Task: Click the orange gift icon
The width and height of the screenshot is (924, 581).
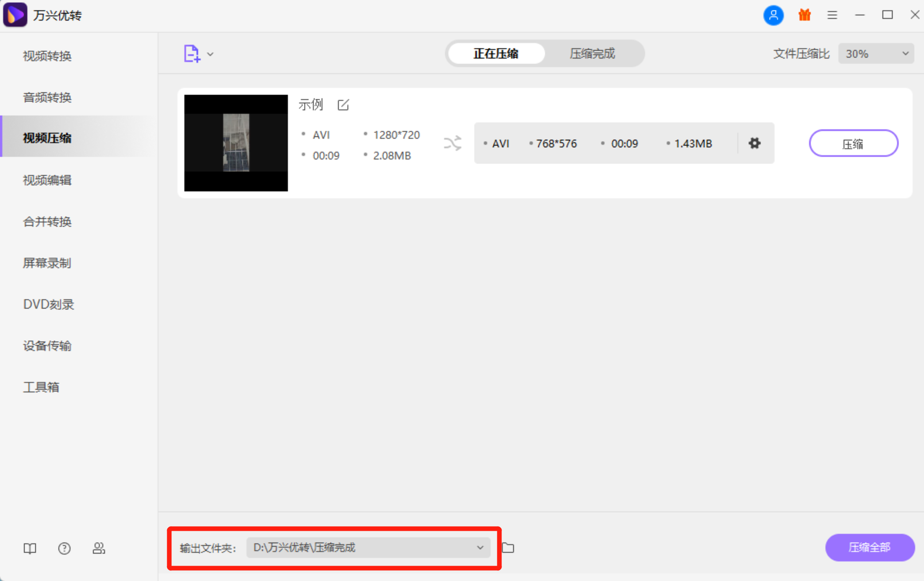Action: 804,15
